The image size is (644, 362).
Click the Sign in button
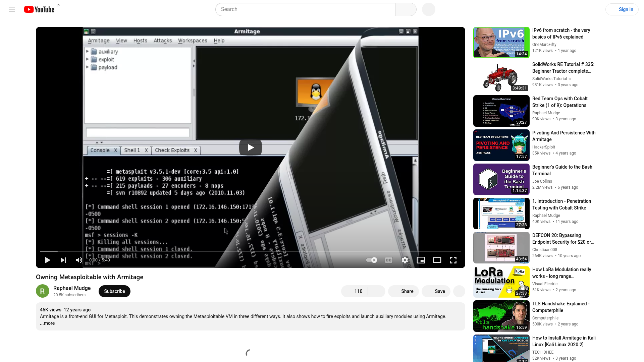[622, 9]
